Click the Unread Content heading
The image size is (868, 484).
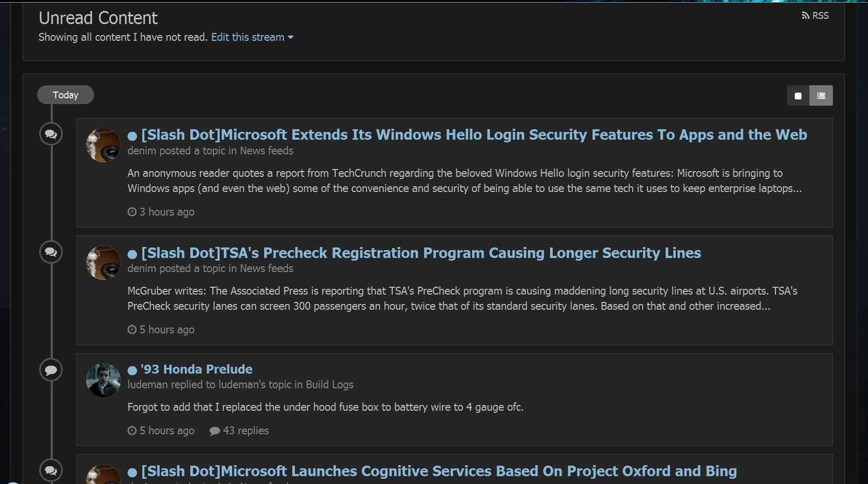tap(98, 18)
